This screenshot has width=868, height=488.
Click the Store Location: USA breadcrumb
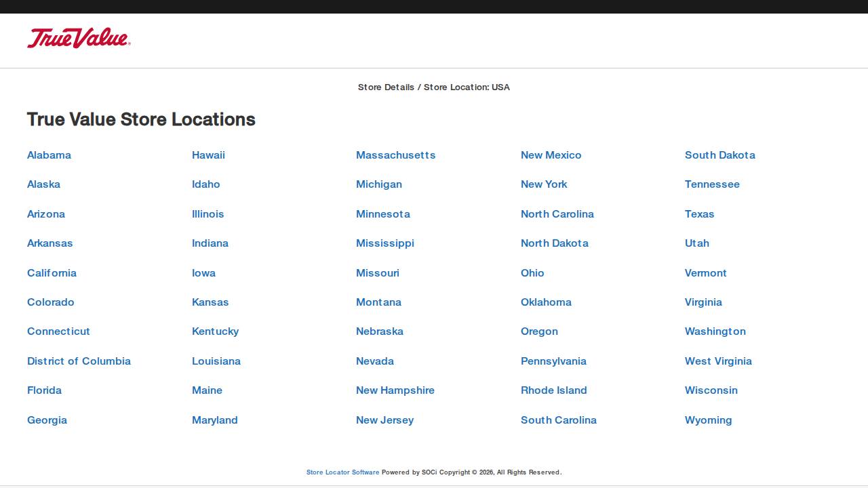(x=465, y=87)
